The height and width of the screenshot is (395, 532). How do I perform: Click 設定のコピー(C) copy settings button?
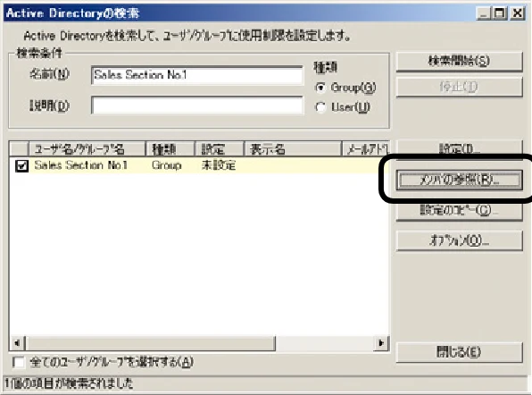(x=459, y=211)
